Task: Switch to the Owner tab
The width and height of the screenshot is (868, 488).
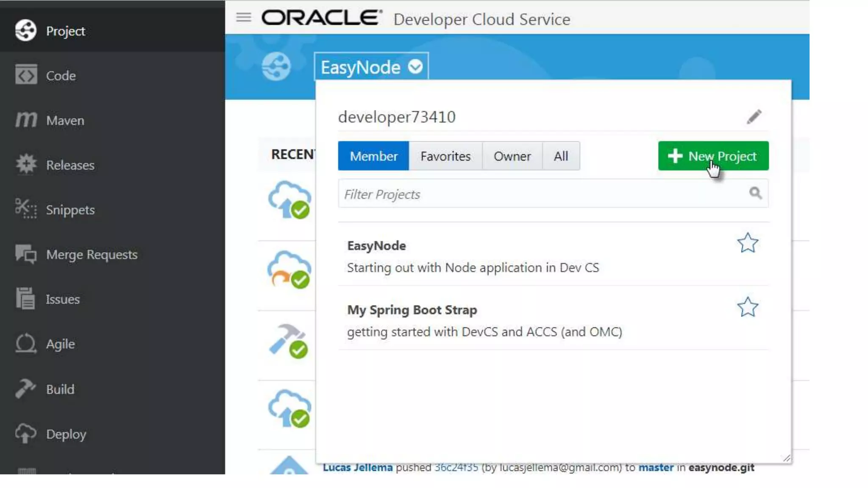Action: [512, 156]
